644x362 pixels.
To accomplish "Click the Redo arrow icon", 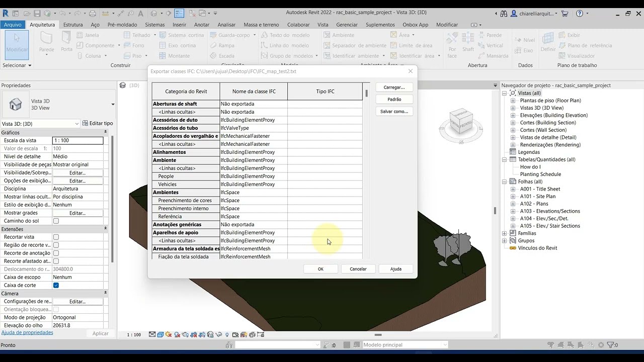I will tap(77, 14).
